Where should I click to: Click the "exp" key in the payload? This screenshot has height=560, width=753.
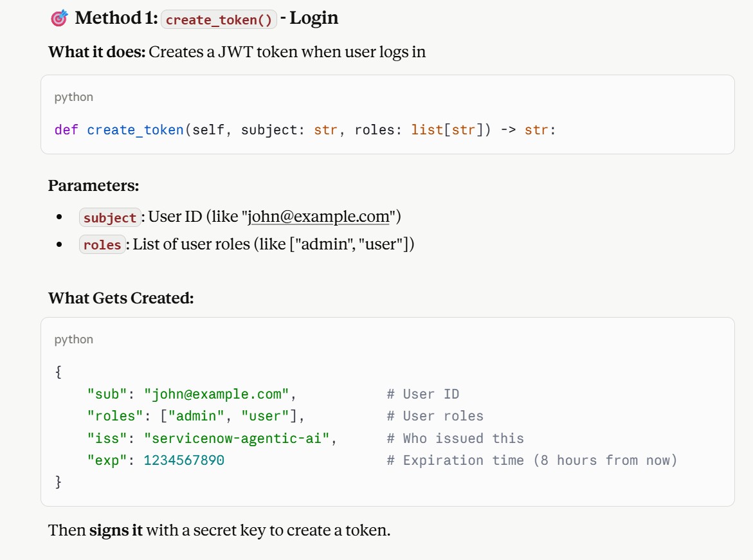click(x=107, y=460)
